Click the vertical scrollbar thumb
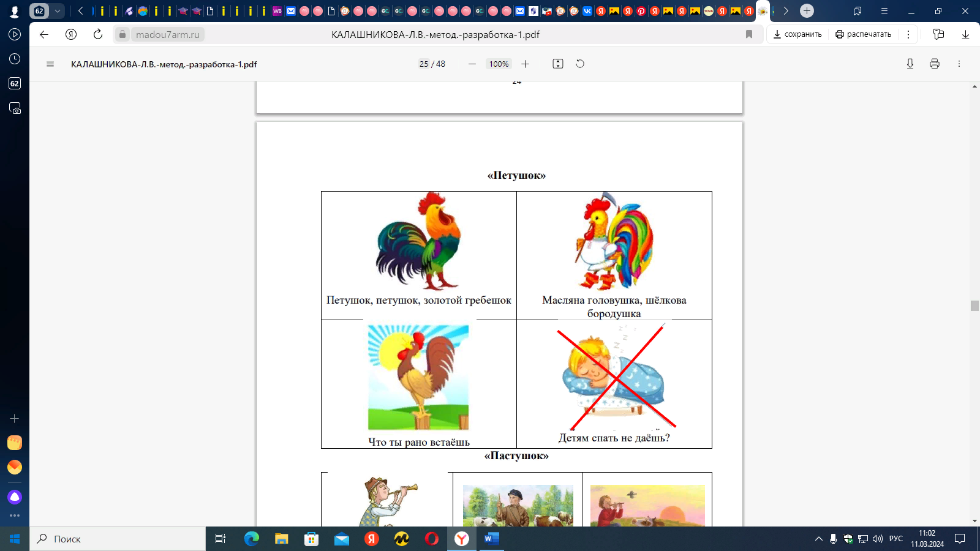This screenshot has height=551, width=980. click(x=974, y=305)
